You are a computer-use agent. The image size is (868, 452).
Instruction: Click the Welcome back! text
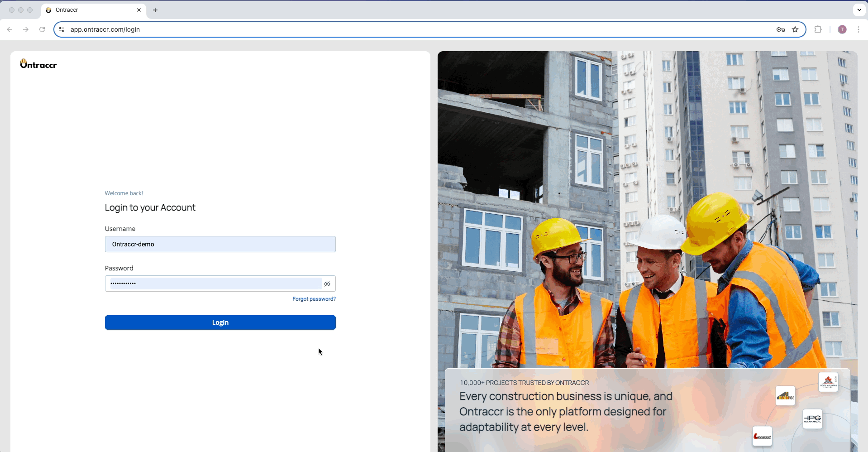tap(124, 193)
